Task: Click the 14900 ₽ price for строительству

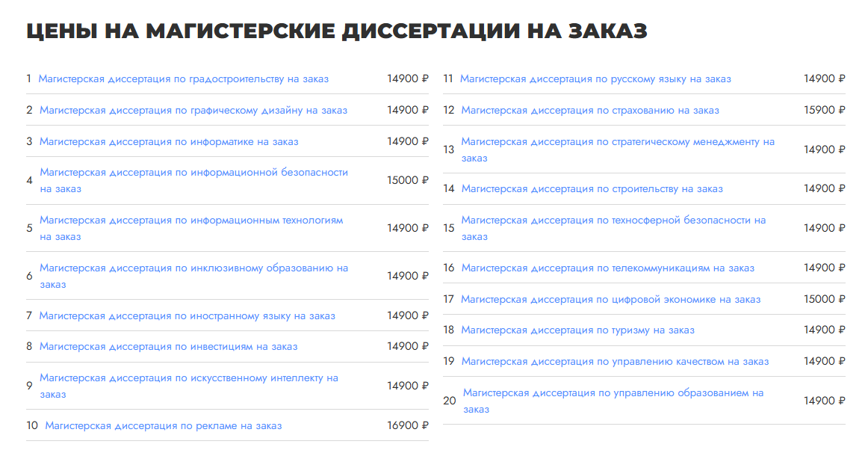Action: pos(824,189)
